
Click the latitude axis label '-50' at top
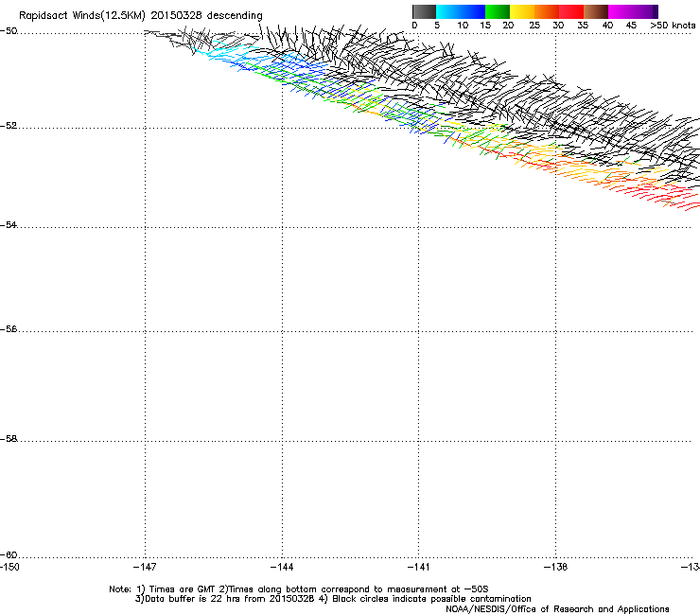9,31
